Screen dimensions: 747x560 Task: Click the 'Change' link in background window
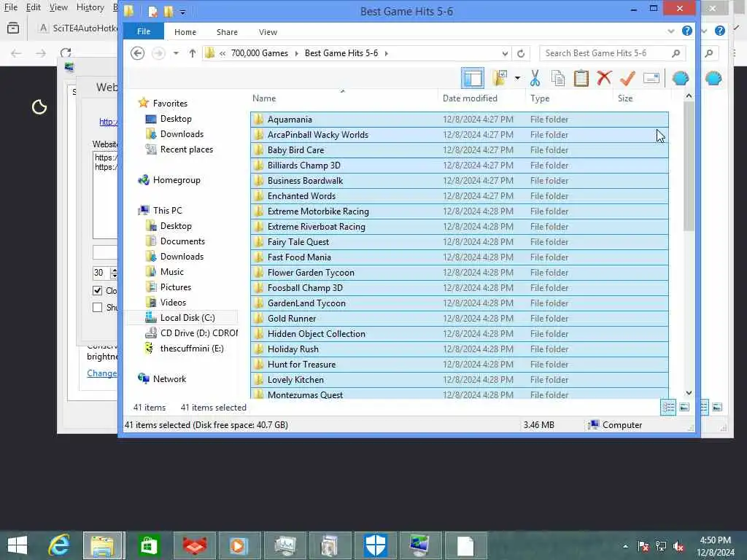pos(101,373)
